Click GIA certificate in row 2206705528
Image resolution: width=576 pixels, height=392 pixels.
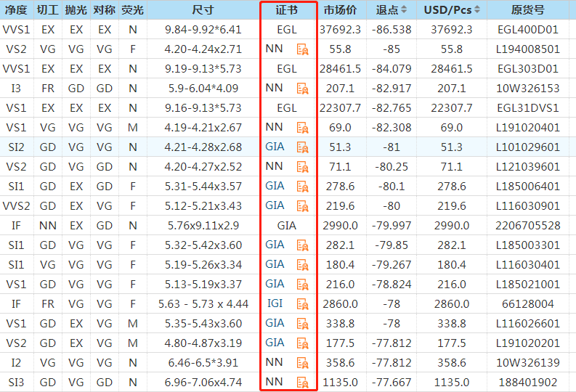coord(286,225)
